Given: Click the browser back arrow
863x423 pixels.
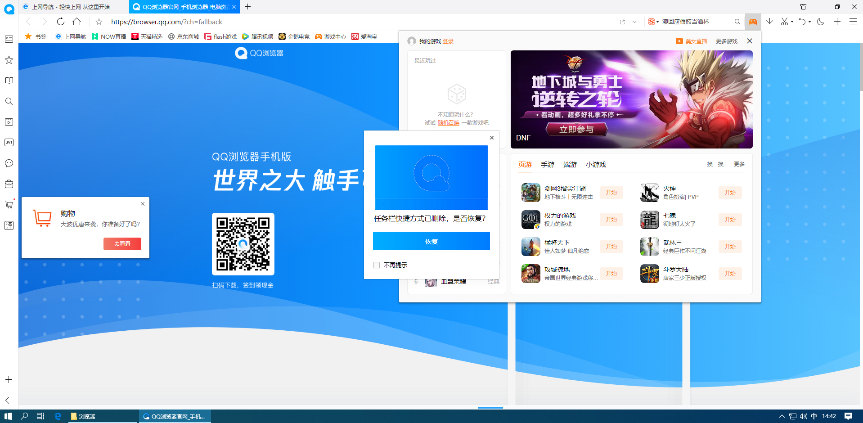Looking at the screenshot, I should (28, 21).
